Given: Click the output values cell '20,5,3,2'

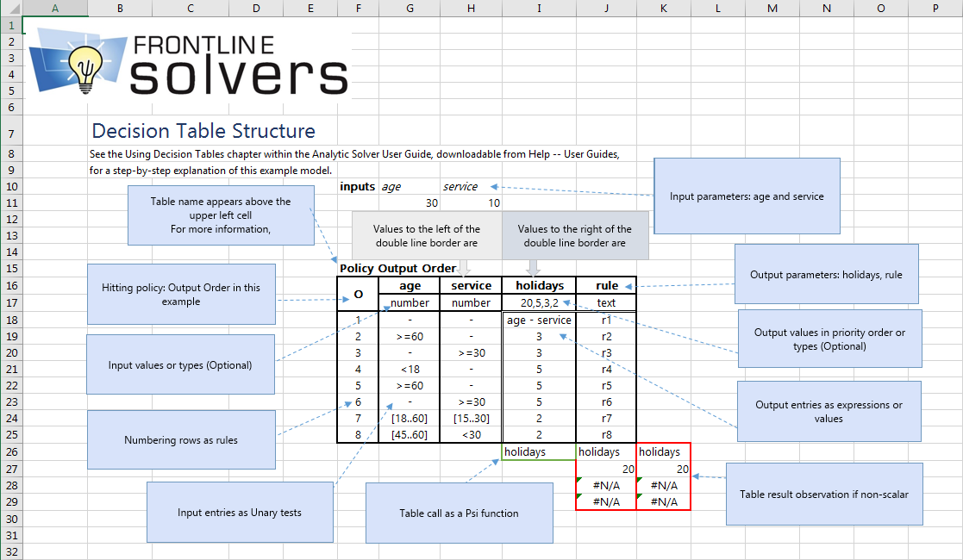Looking at the screenshot, I should [539, 303].
